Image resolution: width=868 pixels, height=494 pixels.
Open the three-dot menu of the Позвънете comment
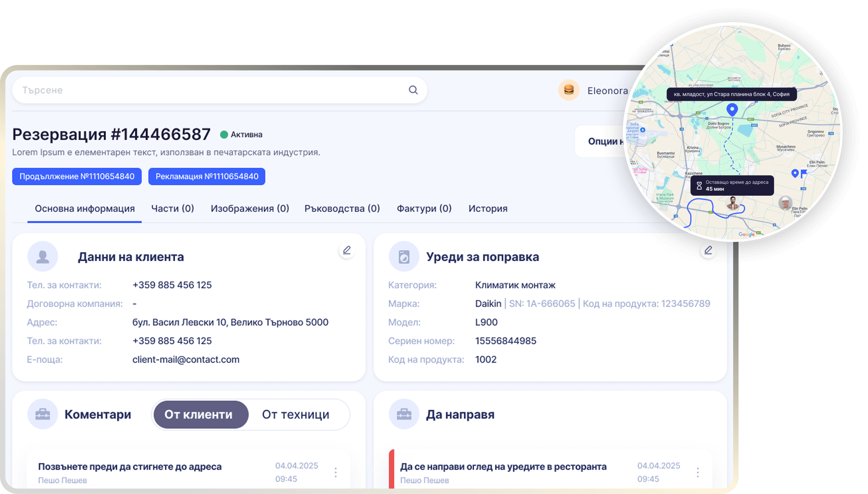tap(336, 473)
